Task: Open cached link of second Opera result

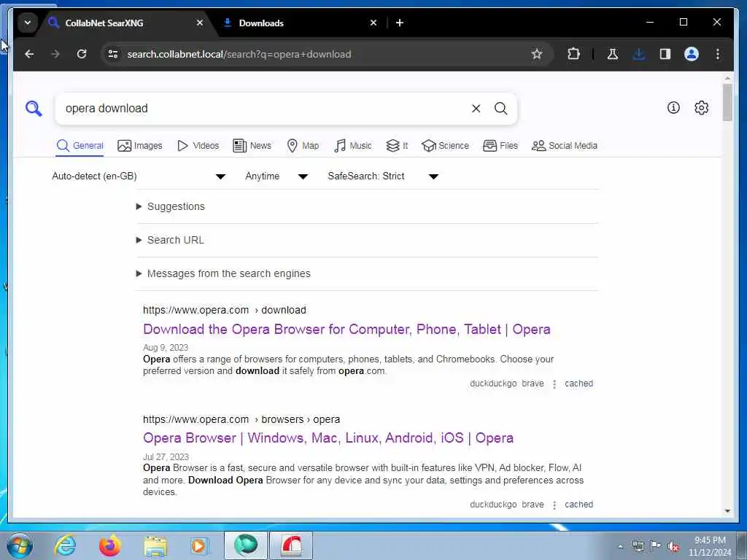Action: [578, 505]
